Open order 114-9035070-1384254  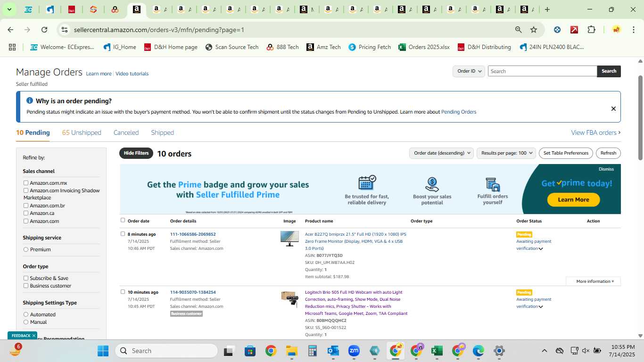click(x=193, y=292)
